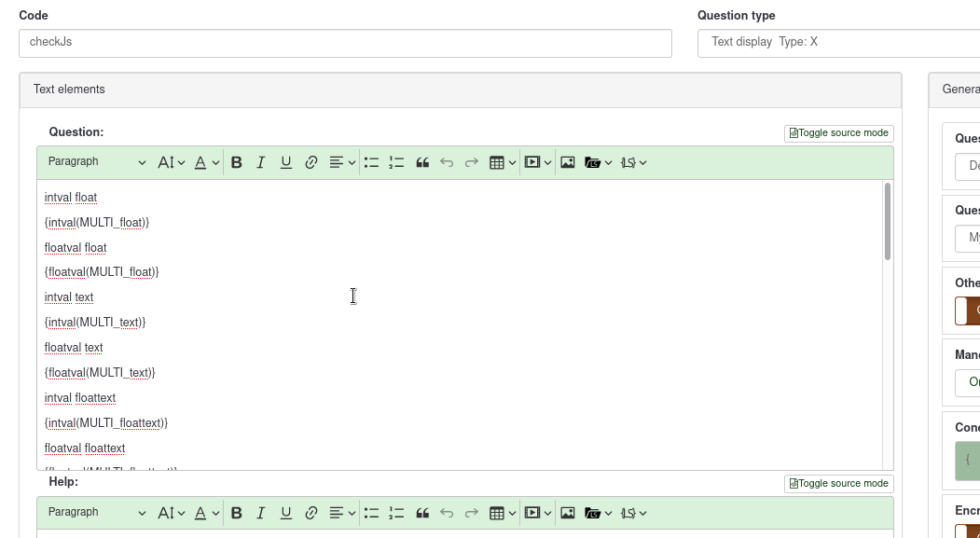Open font size dropdown in Question editor
Screen dimensions: 980x538
(172, 162)
